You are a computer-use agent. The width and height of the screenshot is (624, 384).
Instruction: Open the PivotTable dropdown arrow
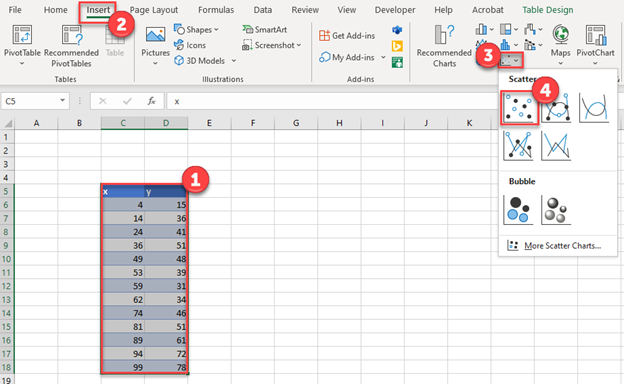[x=22, y=63]
